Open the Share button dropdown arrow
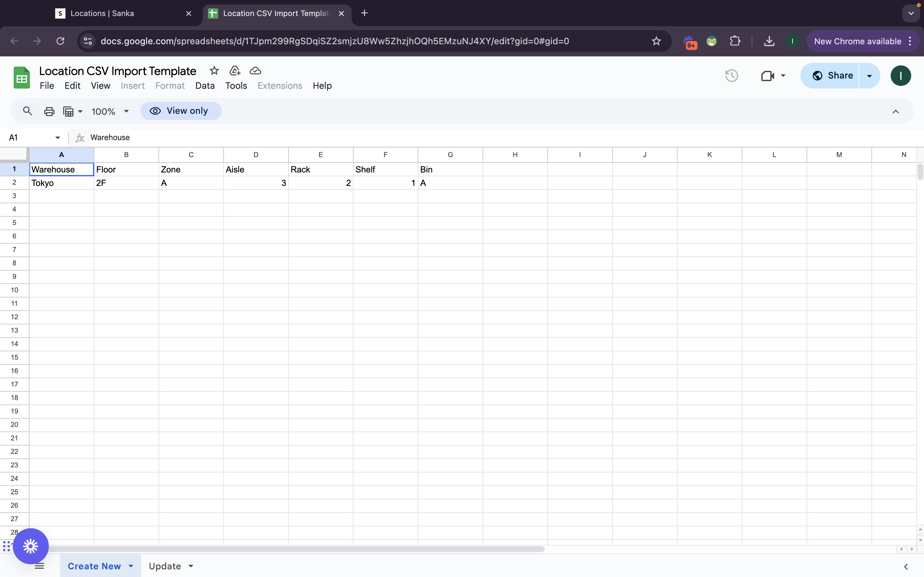 pos(869,76)
